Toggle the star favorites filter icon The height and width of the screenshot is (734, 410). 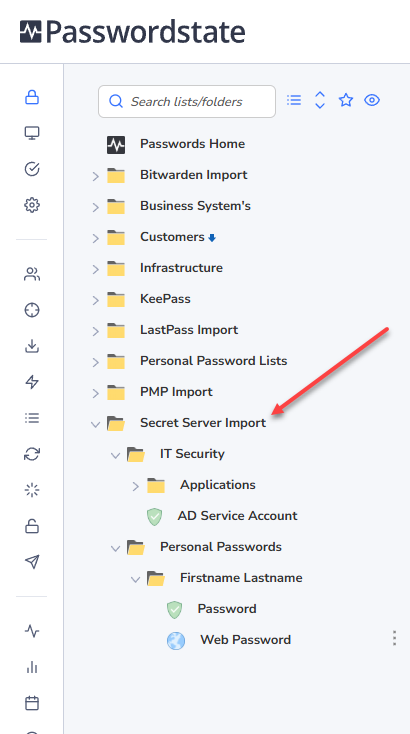coord(346,100)
